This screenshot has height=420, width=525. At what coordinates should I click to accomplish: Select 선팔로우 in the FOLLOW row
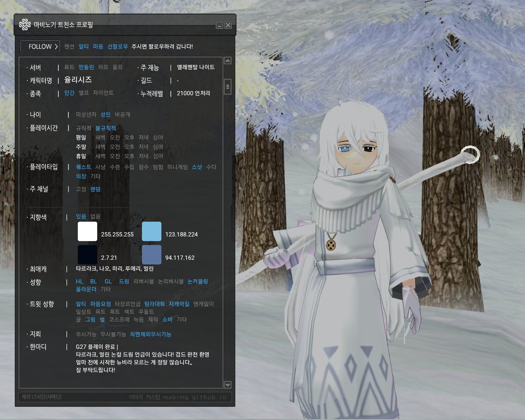tap(118, 46)
